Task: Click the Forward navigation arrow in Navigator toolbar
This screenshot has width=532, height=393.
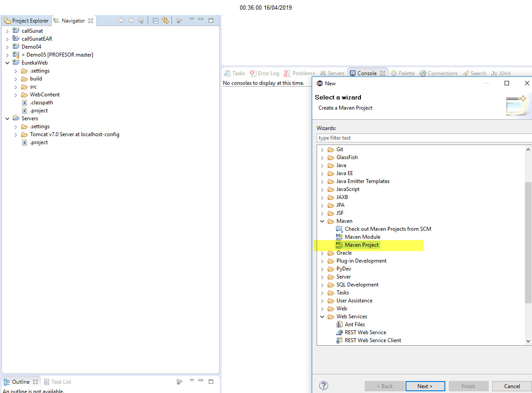Action: click(x=130, y=20)
